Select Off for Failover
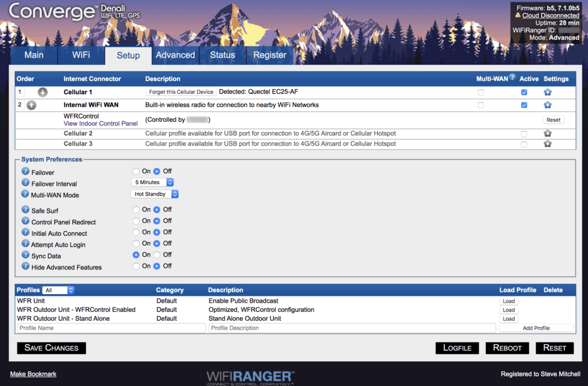Viewport: 588px width, 386px height. 157,171
